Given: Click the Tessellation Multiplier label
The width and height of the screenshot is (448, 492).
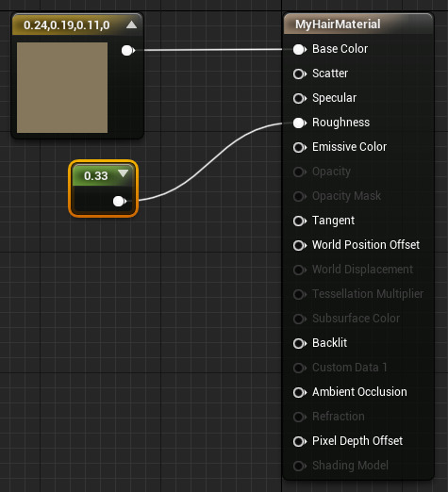Looking at the screenshot, I should tap(368, 294).
